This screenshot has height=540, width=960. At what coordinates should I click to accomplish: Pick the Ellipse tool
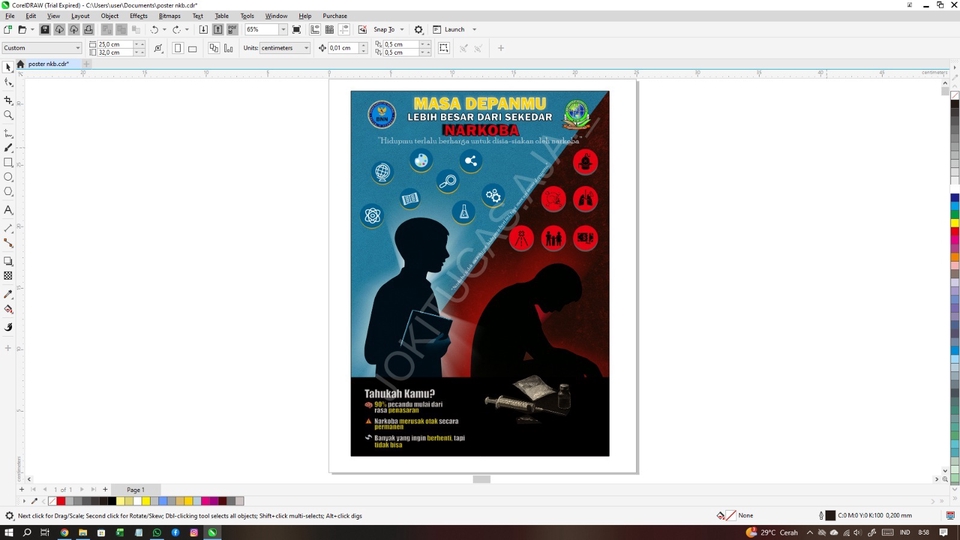pyautogui.click(x=9, y=177)
